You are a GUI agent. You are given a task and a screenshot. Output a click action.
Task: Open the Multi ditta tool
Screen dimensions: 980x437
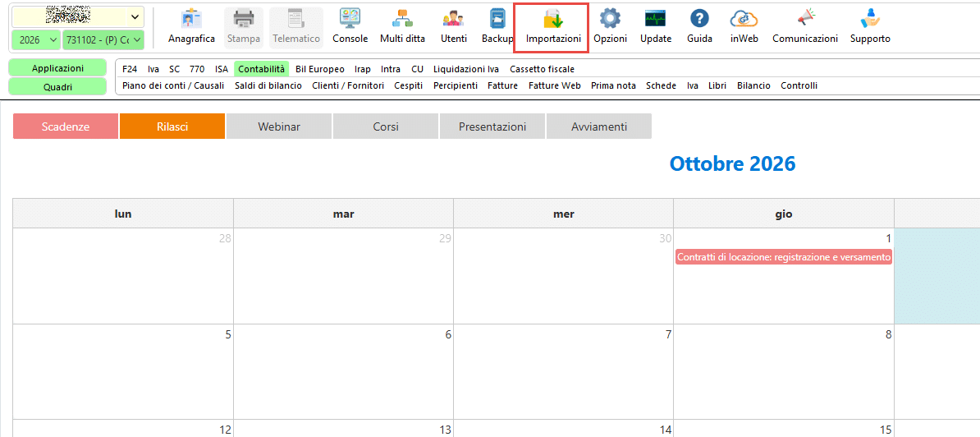(x=402, y=27)
